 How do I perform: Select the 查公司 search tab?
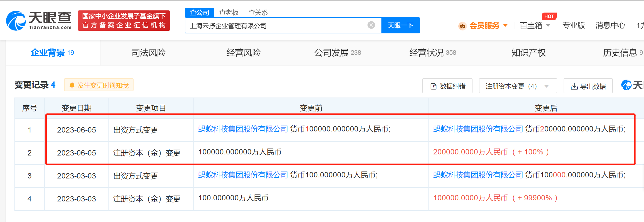(x=199, y=13)
